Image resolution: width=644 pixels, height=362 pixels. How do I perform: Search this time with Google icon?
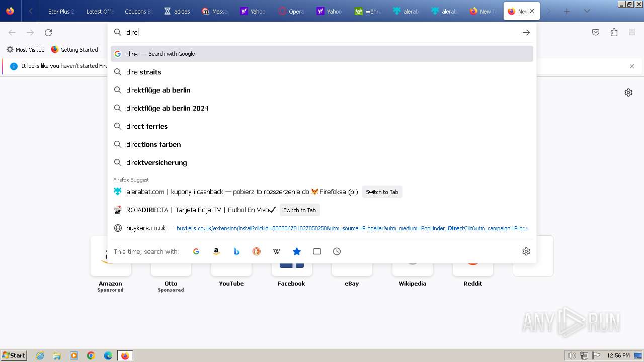pos(196,251)
